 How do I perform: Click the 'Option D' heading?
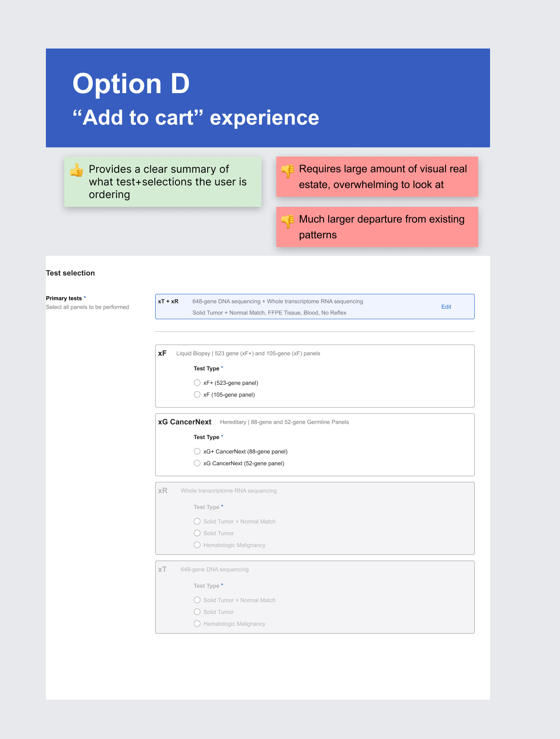(131, 84)
